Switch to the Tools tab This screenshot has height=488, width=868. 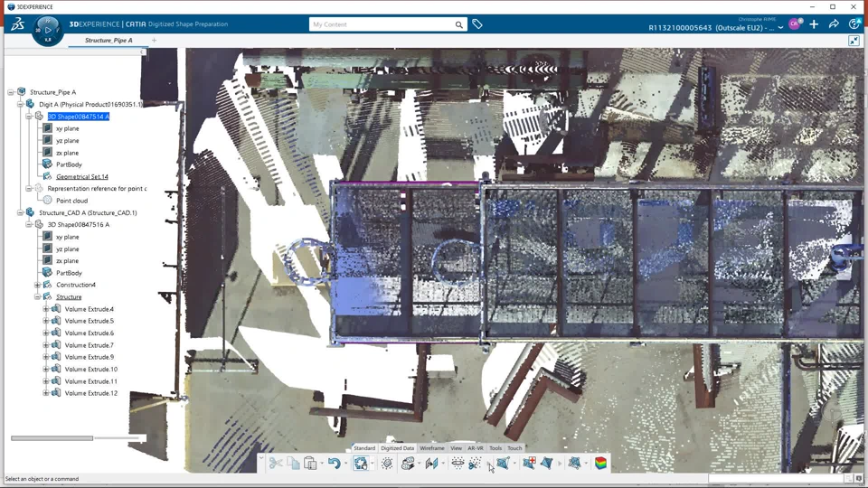[495, 448]
